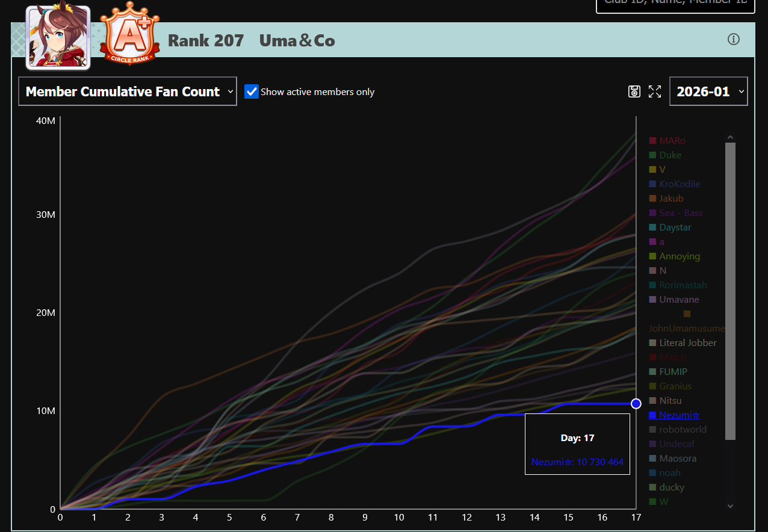
Task: Toggle Sea - Bass series in legend
Action: [x=676, y=213]
